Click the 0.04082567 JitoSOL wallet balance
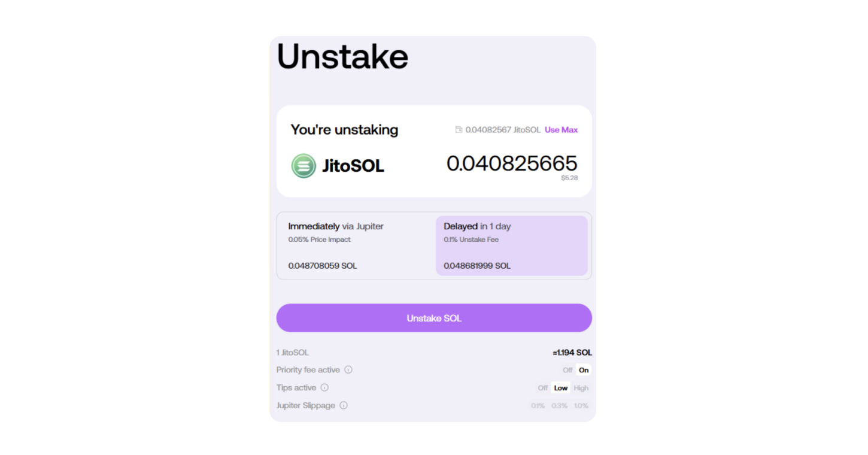 503,130
